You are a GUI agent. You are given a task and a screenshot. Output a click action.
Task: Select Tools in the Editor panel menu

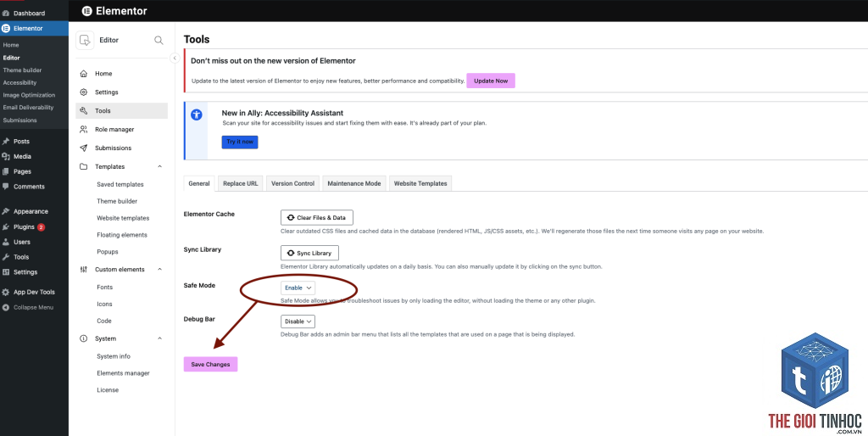coord(122,111)
